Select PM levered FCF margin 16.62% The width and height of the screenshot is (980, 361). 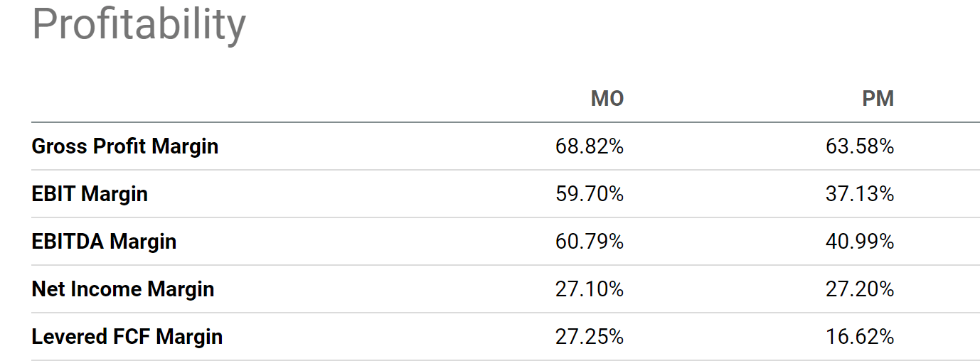[x=860, y=337]
